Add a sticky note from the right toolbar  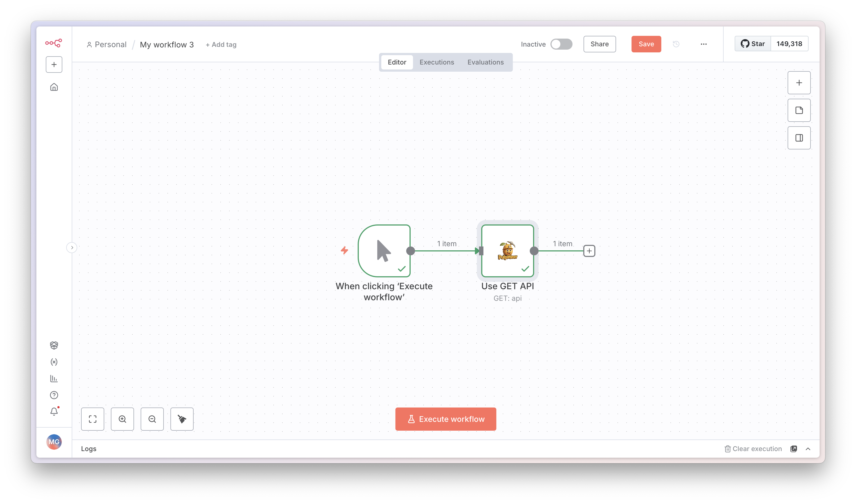point(799,110)
